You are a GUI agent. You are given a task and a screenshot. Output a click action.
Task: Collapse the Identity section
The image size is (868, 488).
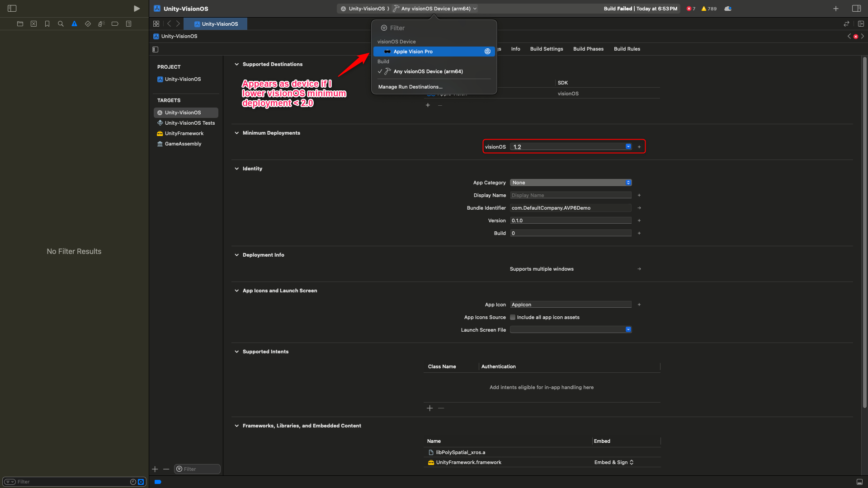(236, 169)
